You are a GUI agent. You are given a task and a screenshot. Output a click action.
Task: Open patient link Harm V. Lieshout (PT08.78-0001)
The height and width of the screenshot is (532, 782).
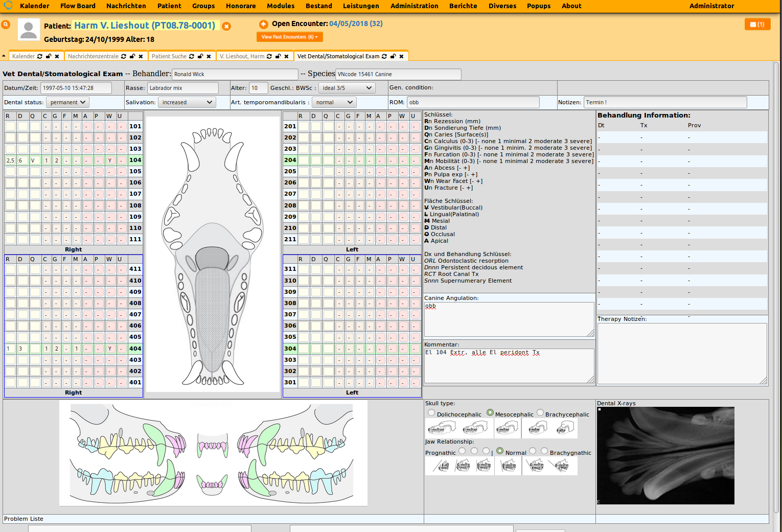[x=145, y=26]
